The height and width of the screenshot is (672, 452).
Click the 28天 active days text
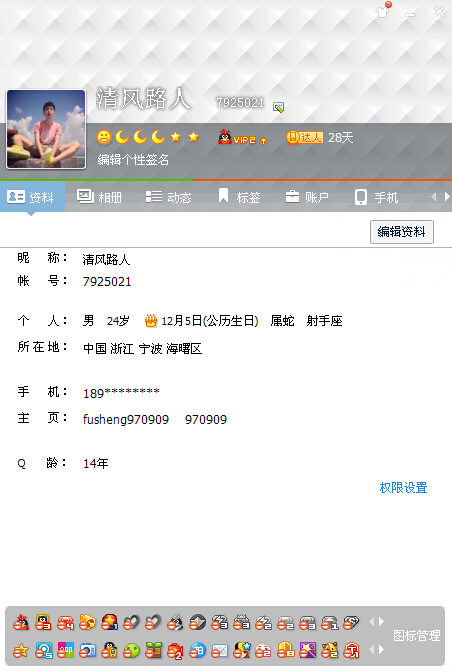(x=341, y=138)
